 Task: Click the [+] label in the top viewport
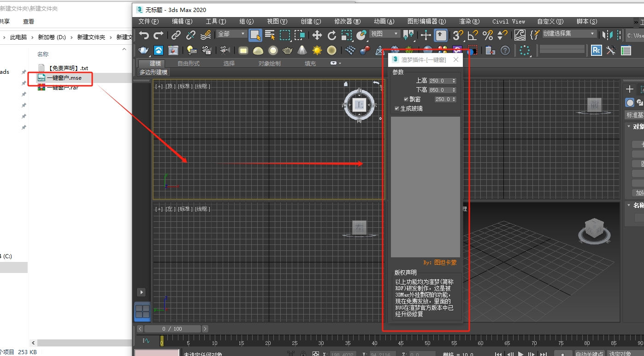coord(159,86)
